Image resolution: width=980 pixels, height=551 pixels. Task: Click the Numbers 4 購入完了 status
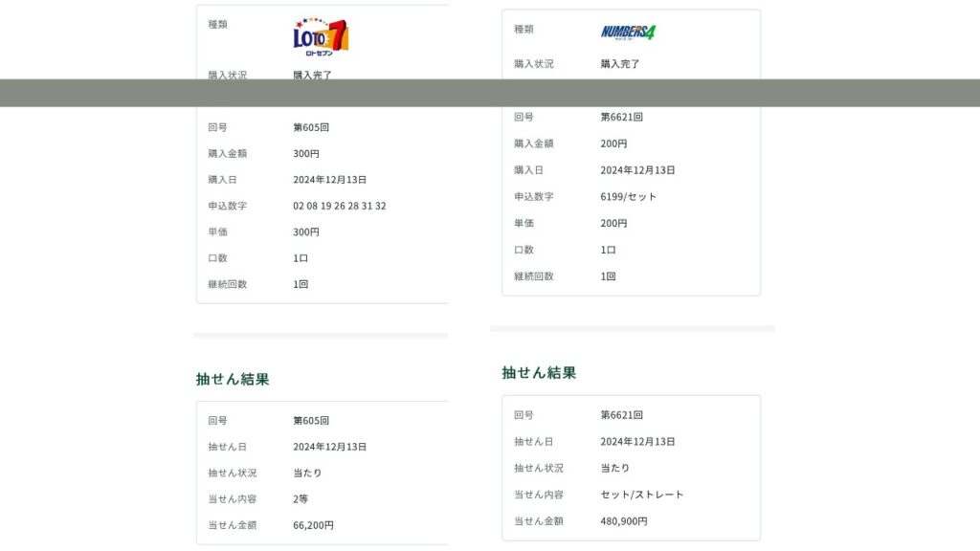pyautogui.click(x=620, y=64)
